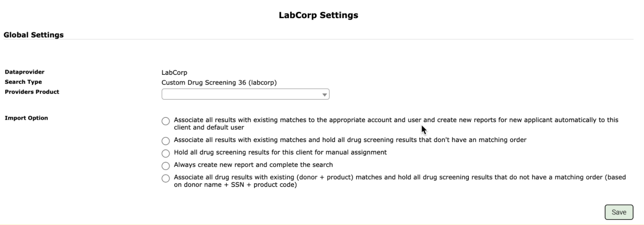Click label text ending 'don't have an matching order'
Image resolution: width=644 pixels, height=225 pixels.
pos(350,140)
